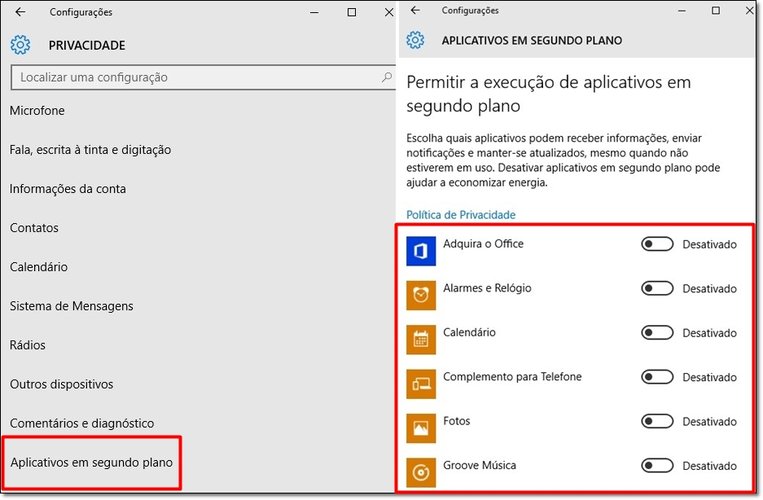Open the Política de Privacidade link
The height and width of the screenshot is (500, 763).
point(461,214)
